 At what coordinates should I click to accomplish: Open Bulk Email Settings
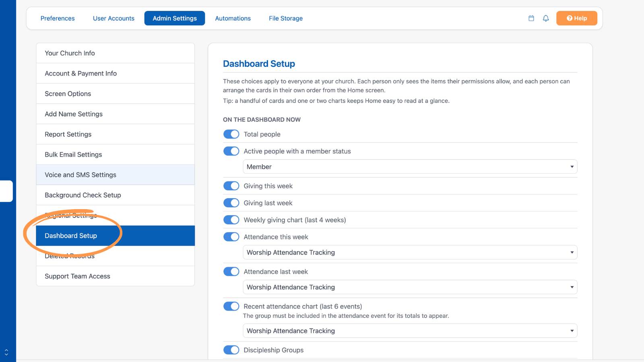(x=116, y=154)
